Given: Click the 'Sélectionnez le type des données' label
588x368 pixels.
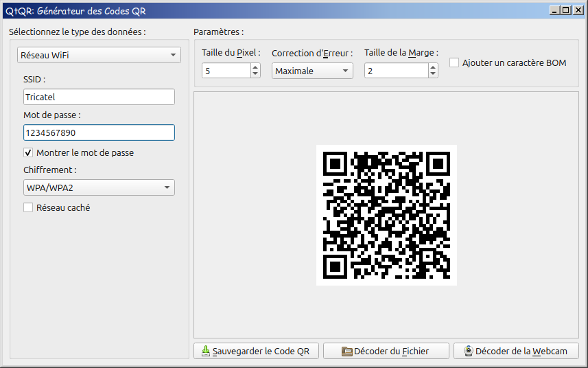Looking at the screenshot, I should point(78,32).
